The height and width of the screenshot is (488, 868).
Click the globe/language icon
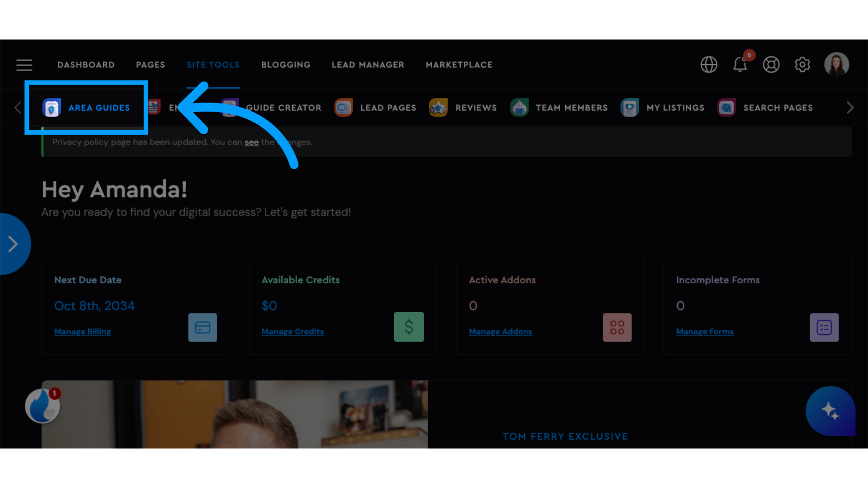pyautogui.click(x=709, y=64)
